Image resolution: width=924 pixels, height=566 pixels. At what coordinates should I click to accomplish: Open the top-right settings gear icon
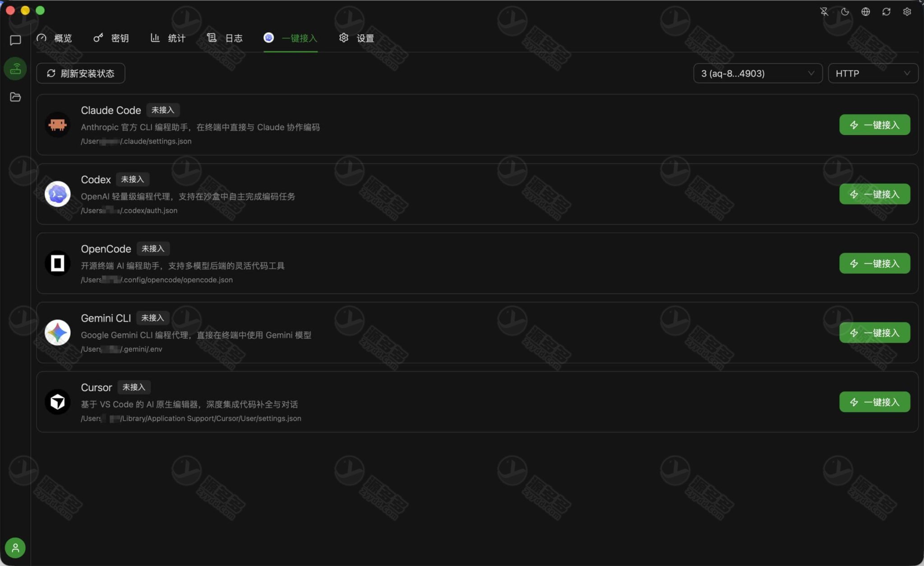pos(907,12)
